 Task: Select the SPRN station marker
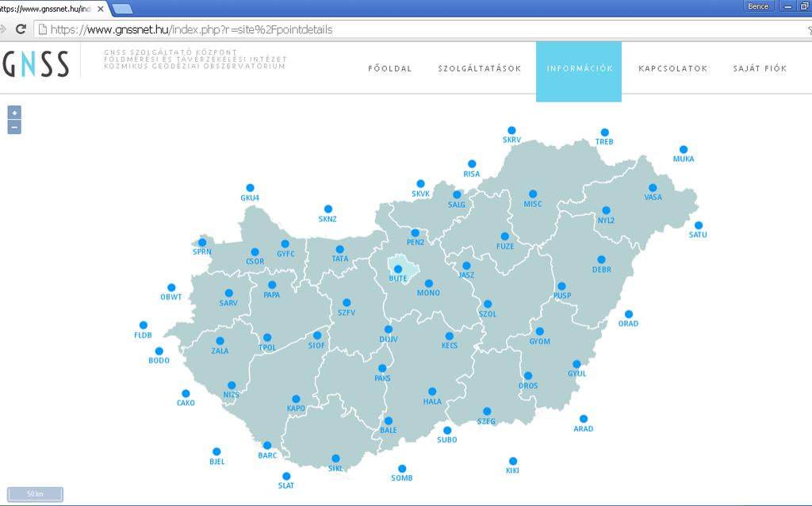click(202, 243)
